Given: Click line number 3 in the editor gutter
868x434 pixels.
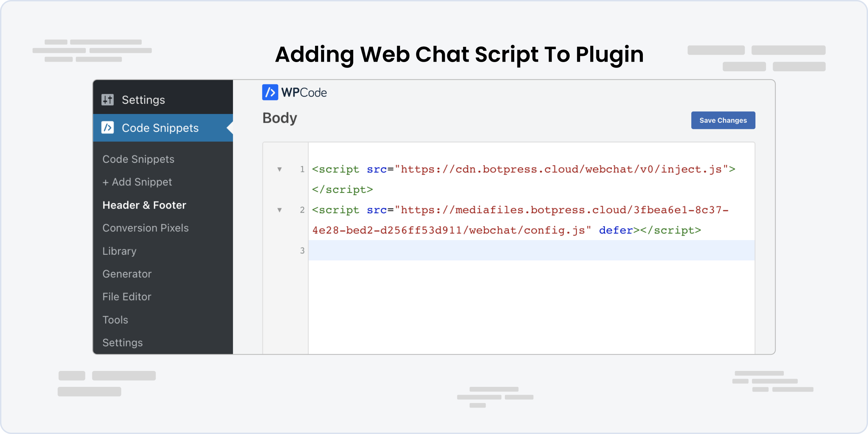Looking at the screenshot, I should [302, 251].
